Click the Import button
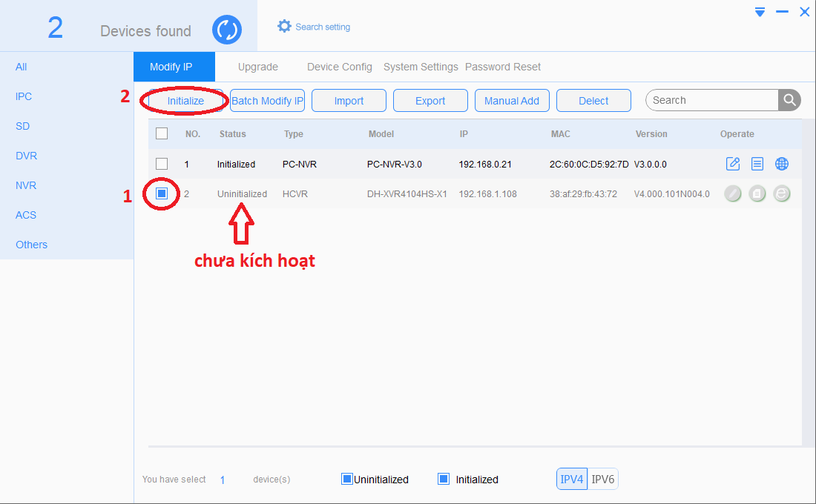816x504 pixels. [x=349, y=100]
